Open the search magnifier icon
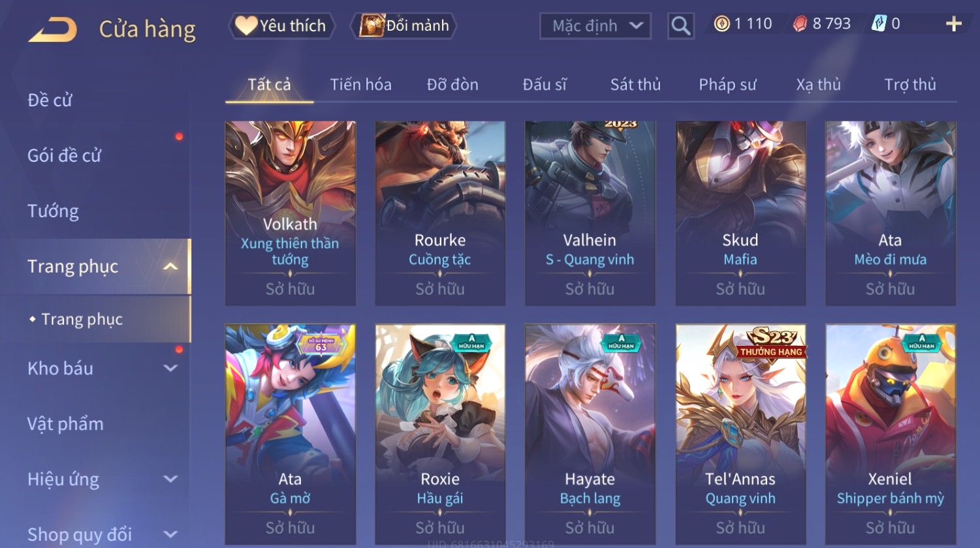The width and height of the screenshot is (980, 548). [680, 26]
